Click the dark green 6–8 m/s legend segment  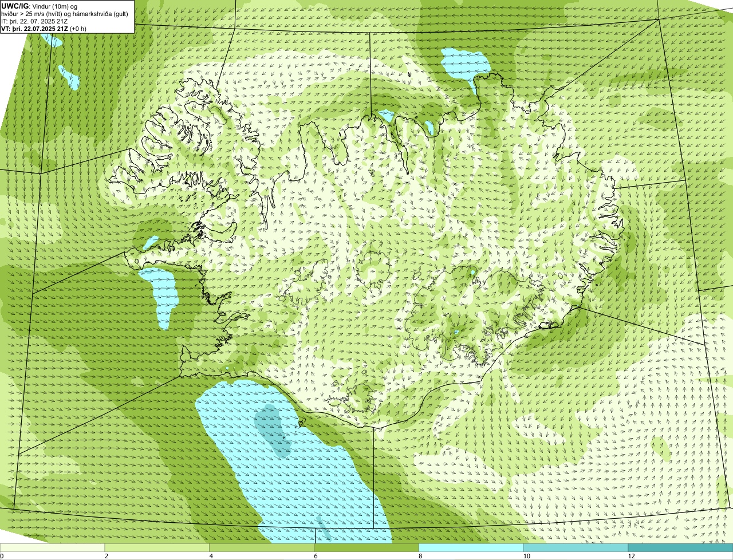coord(366,547)
